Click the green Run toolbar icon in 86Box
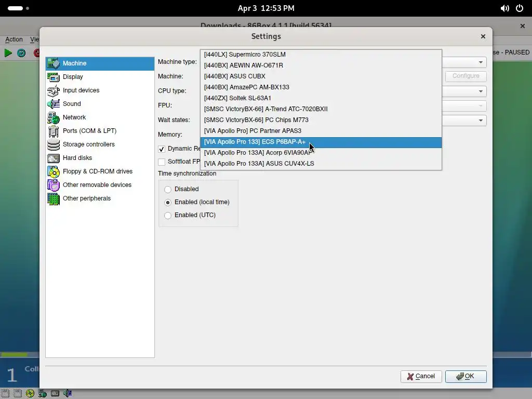The height and width of the screenshot is (399, 532). (x=8, y=53)
